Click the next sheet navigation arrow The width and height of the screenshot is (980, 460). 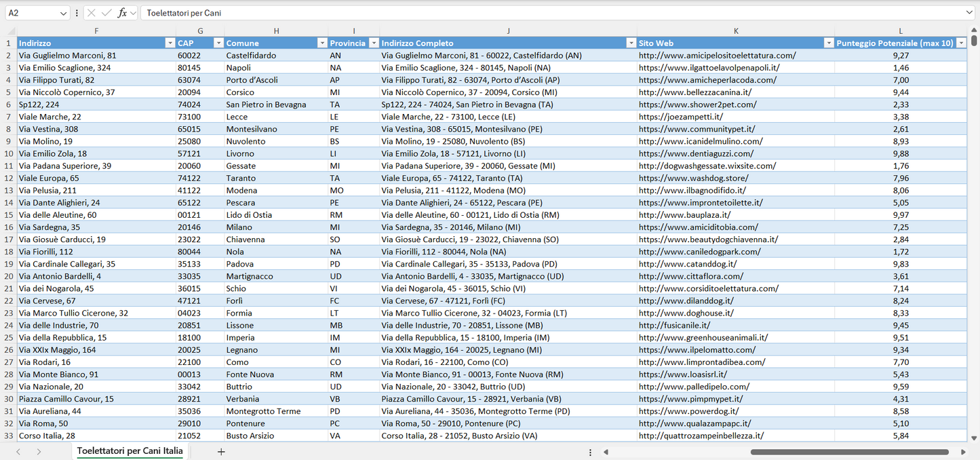[x=39, y=452]
